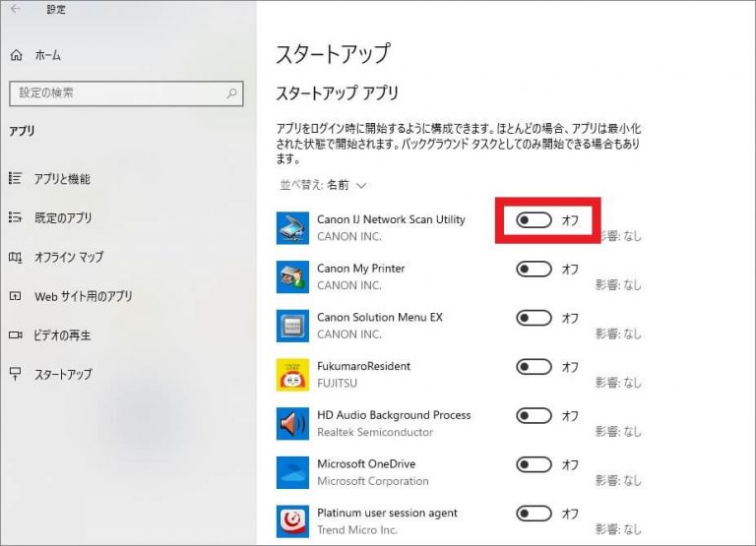The height and width of the screenshot is (546, 756).
Task: Click the back arrow in the title bar
Action: point(15,10)
